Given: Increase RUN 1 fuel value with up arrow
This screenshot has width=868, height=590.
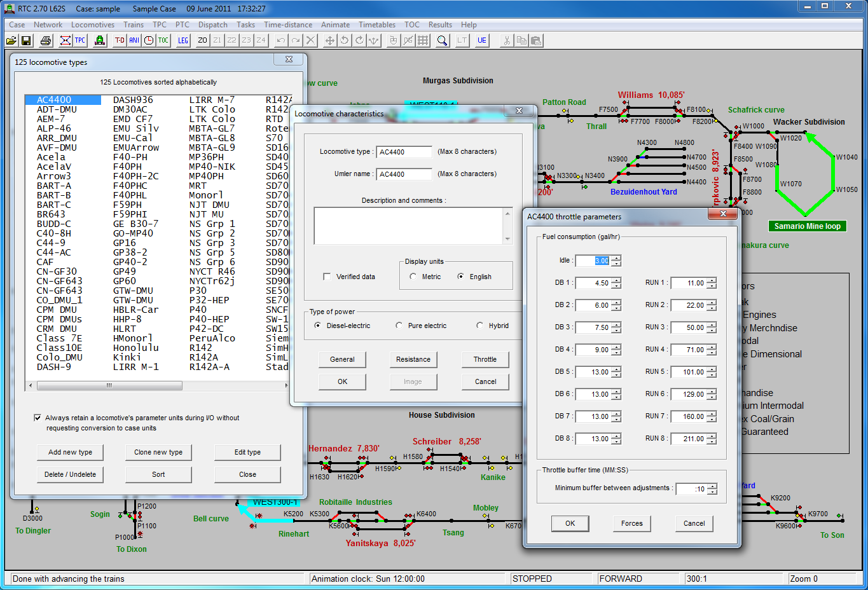Looking at the screenshot, I should pyautogui.click(x=712, y=280).
